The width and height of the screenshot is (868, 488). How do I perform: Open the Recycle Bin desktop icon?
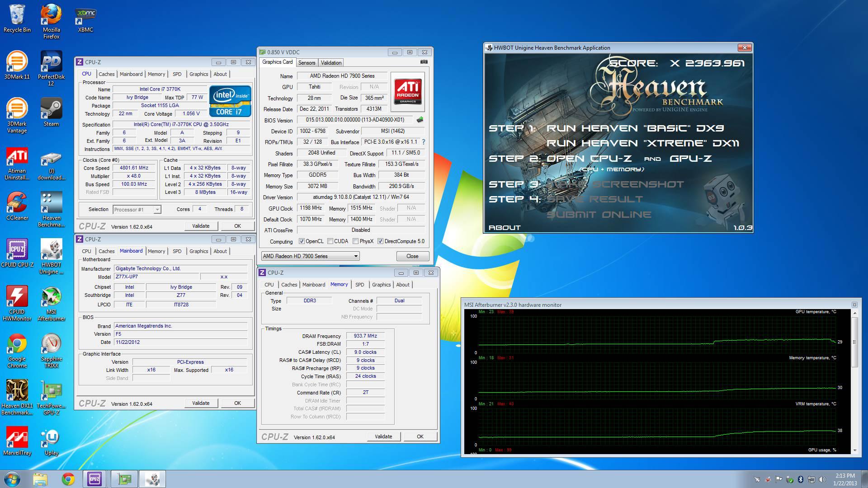click(x=17, y=19)
